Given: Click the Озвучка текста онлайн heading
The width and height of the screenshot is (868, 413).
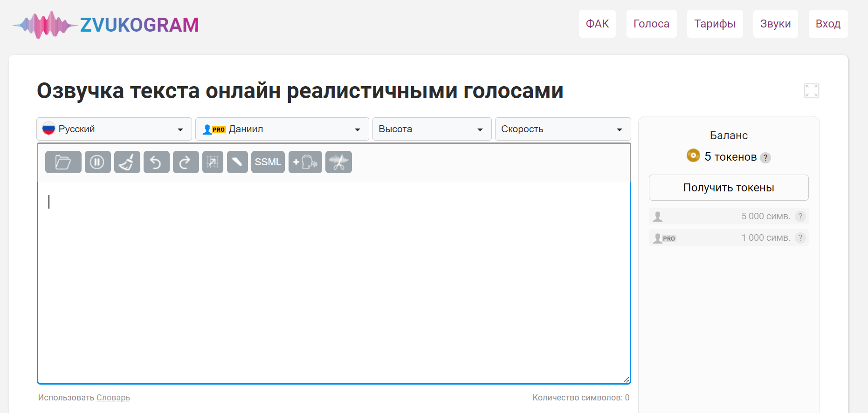Looking at the screenshot, I should click(300, 91).
